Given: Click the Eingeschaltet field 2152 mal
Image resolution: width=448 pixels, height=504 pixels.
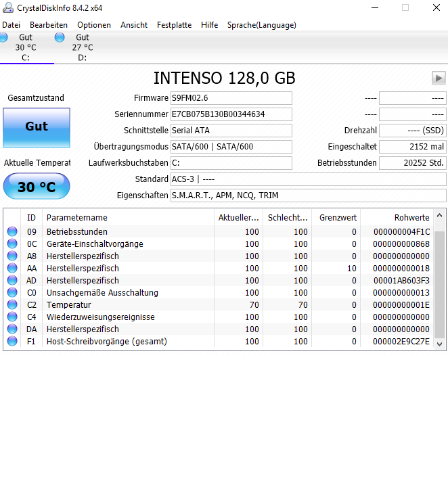Looking at the screenshot, I should [413, 147].
